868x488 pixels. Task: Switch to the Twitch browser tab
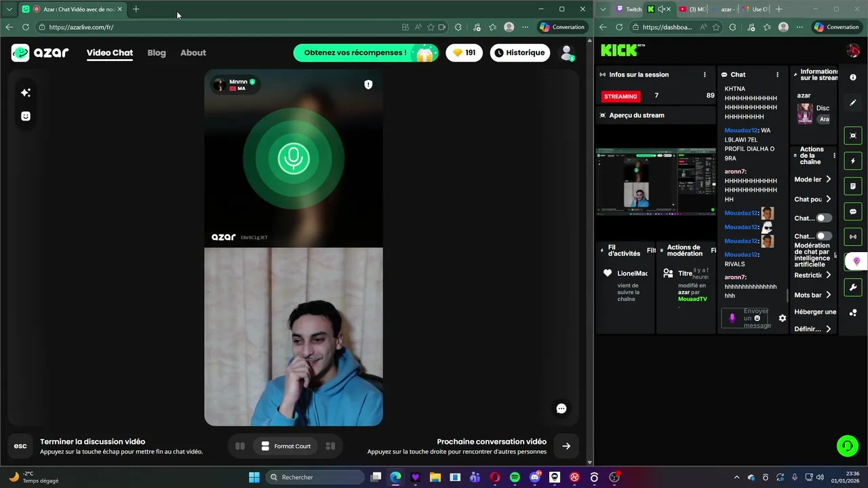628,9
